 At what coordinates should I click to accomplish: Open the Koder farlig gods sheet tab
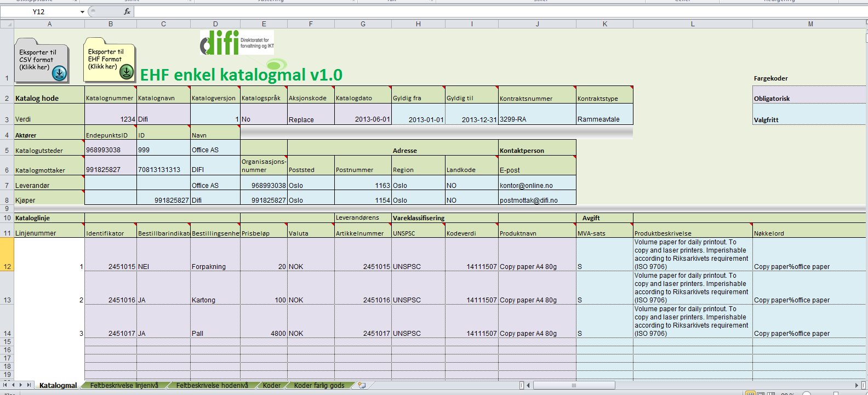(319, 385)
